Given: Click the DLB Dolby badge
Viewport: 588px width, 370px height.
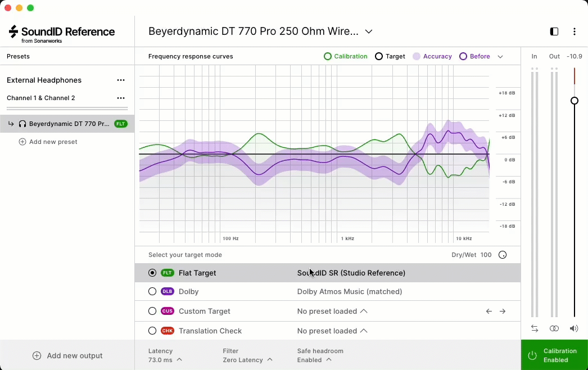Looking at the screenshot, I should click(x=168, y=291).
